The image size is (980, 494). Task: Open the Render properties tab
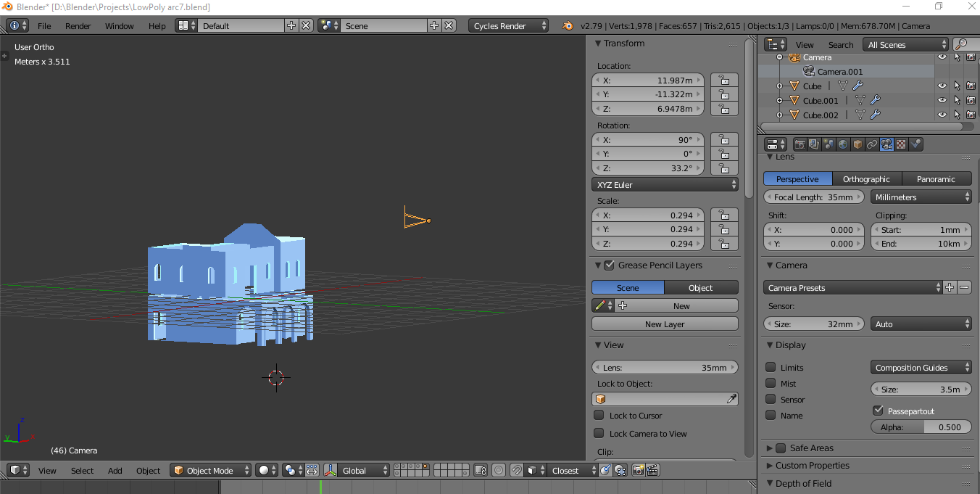(800, 144)
